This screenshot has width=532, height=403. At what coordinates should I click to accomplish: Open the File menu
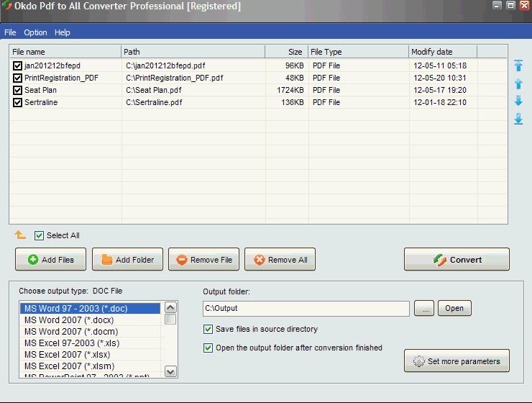(10, 32)
